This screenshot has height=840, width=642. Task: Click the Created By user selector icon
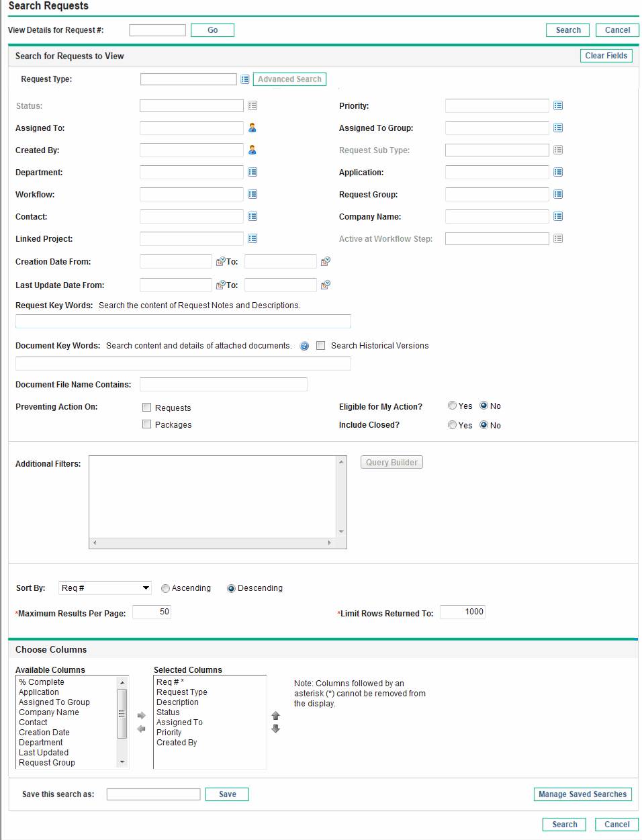[251, 150]
